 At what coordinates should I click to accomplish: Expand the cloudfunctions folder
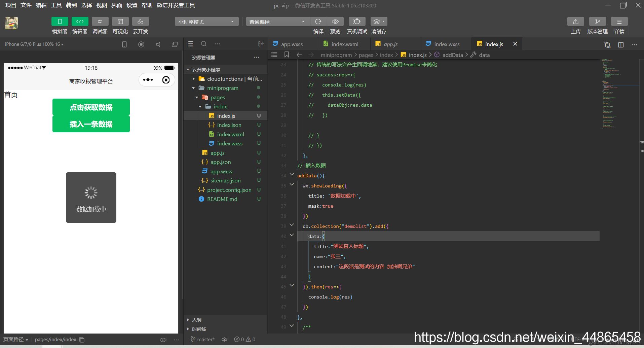coord(194,79)
